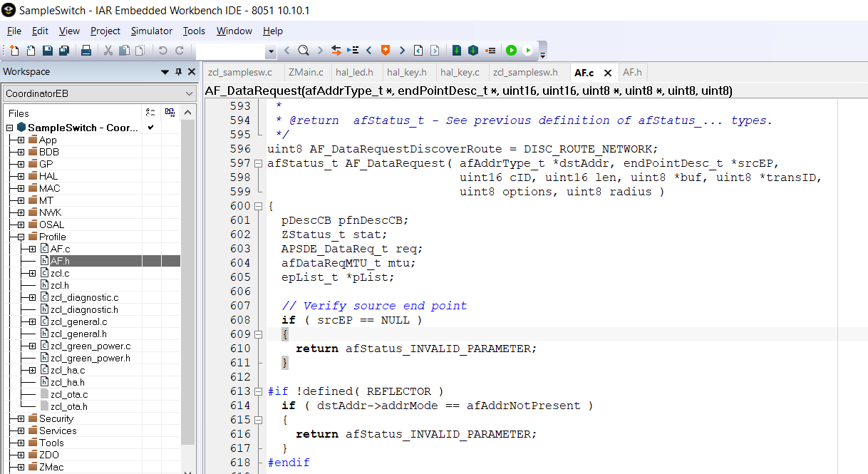Cut selection using scissors icon
Viewport: 868px width, 474px height.
point(108,51)
